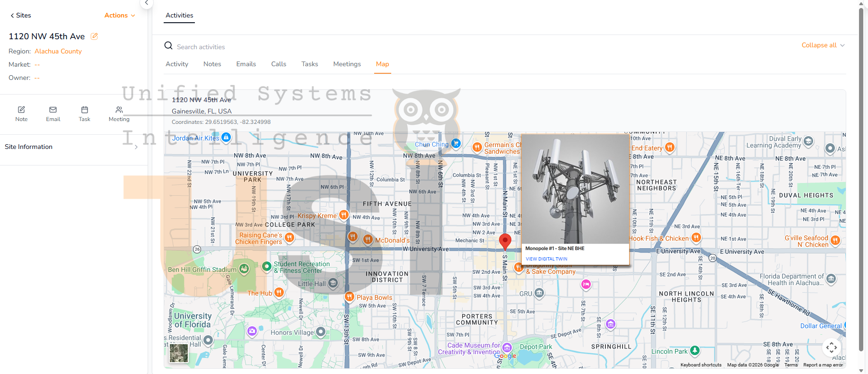The width and height of the screenshot is (868, 374).
Task: Click the coordinates text 29.6519563, -82.324998
Action: 237,122
